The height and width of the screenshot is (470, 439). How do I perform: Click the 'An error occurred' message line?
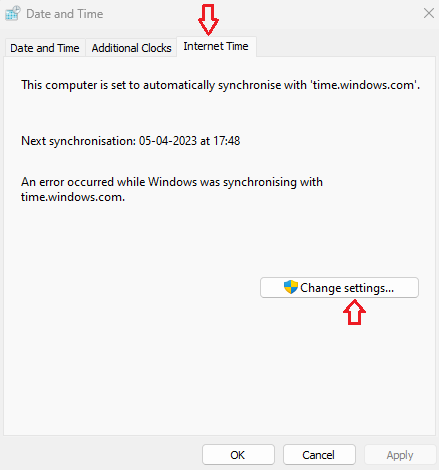click(x=172, y=182)
